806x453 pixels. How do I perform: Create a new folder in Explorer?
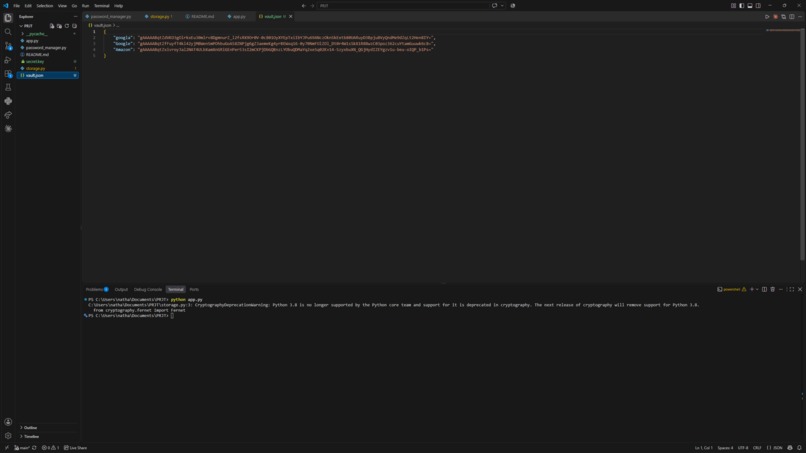click(x=59, y=26)
